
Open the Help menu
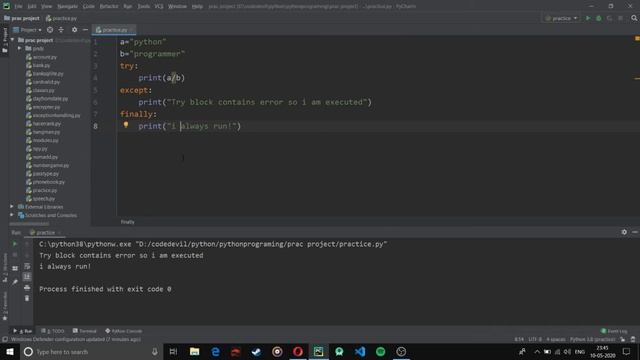pyautogui.click(x=197, y=7)
